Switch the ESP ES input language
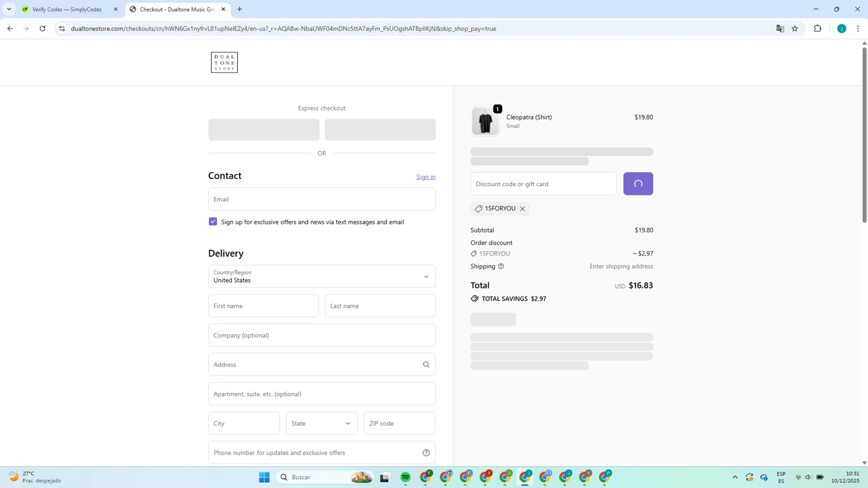Viewport: 868px width, 488px height. click(x=781, y=477)
